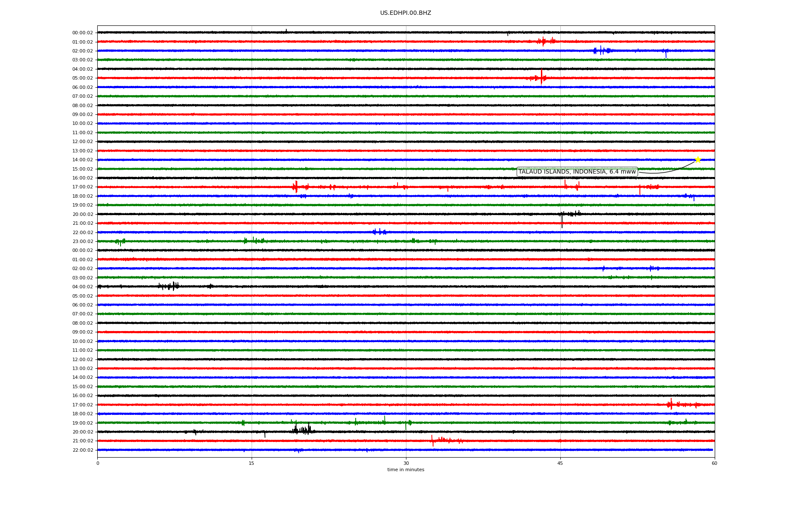The image size is (812, 508).
Task: Click the 30 tick on x-axis
Action: click(x=406, y=463)
